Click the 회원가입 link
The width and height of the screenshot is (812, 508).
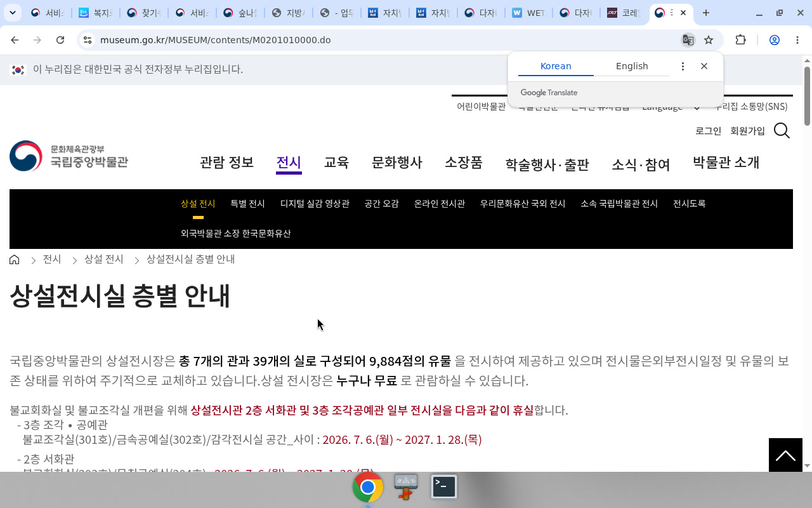coord(747,131)
